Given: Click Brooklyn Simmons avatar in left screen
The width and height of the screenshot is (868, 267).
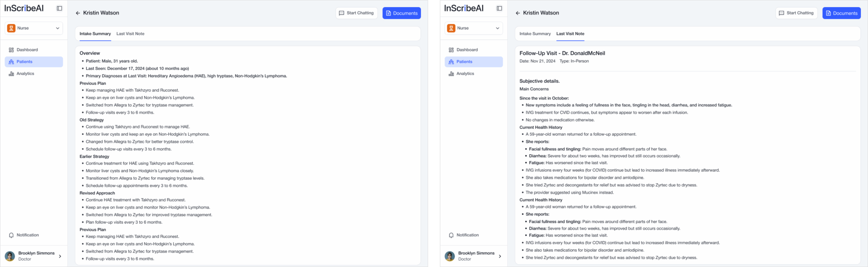Looking at the screenshot, I should coord(10,256).
